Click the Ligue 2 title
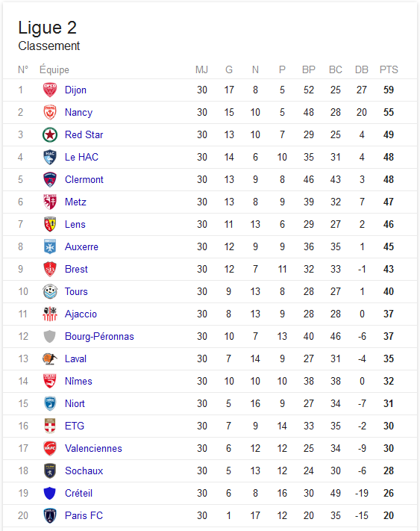The image size is (420, 531). 47,28
